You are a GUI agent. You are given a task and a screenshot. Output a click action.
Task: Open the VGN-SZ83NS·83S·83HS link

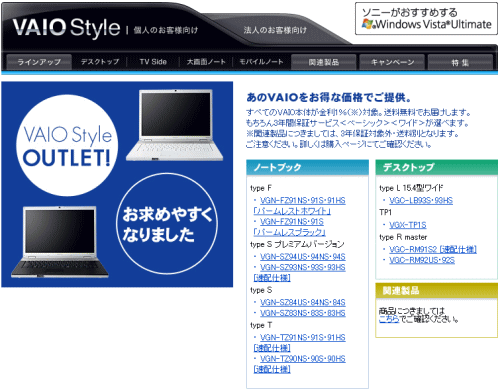[303, 313]
